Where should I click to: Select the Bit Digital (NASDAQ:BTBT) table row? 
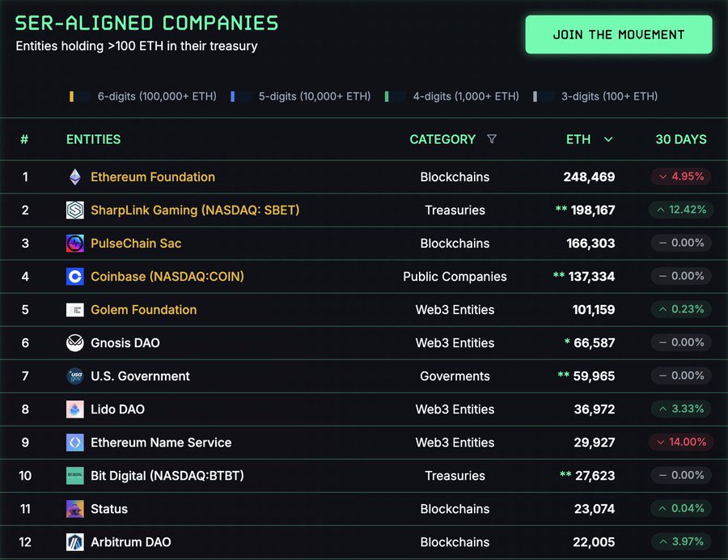[364, 475]
